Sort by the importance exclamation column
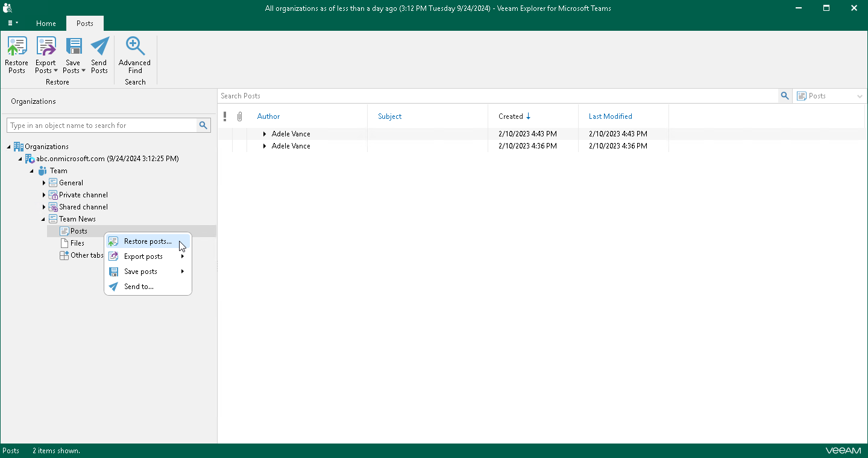 click(x=225, y=116)
